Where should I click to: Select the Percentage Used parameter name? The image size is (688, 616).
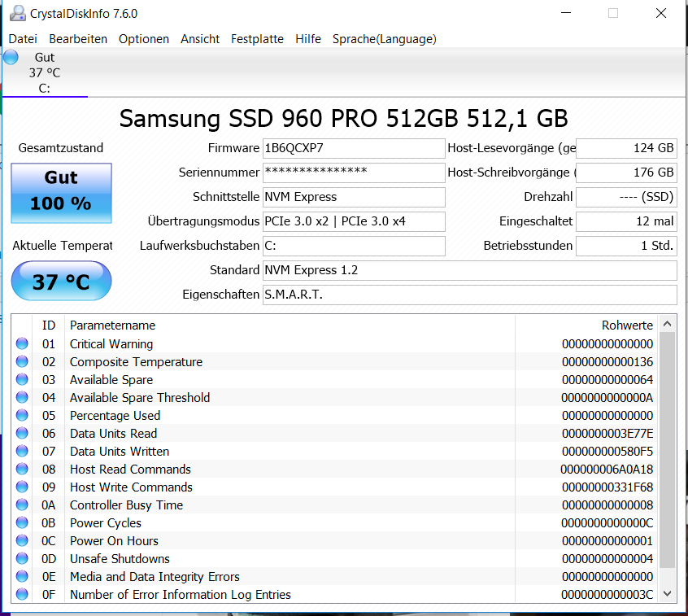coord(115,416)
